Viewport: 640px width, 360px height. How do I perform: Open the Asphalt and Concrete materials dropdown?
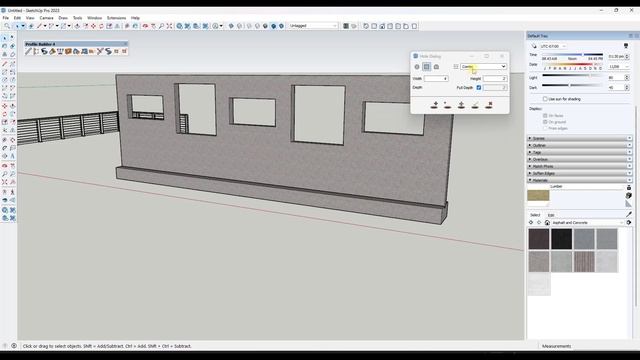[588, 223]
